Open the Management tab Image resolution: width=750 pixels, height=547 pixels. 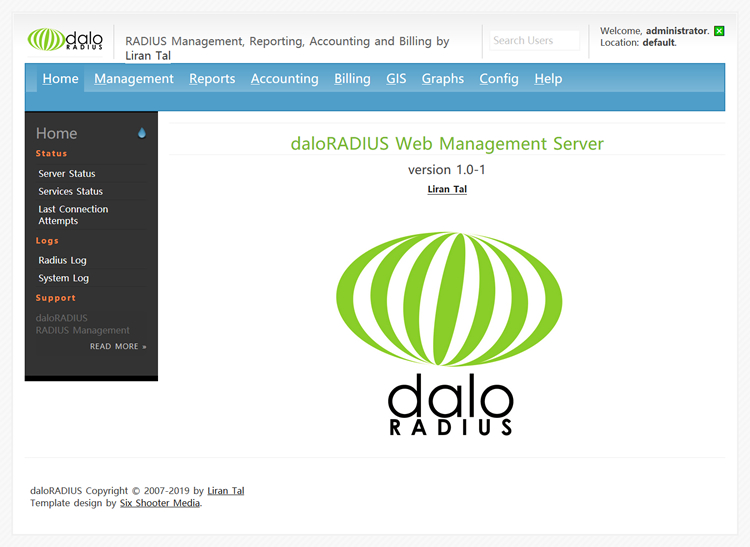[134, 78]
